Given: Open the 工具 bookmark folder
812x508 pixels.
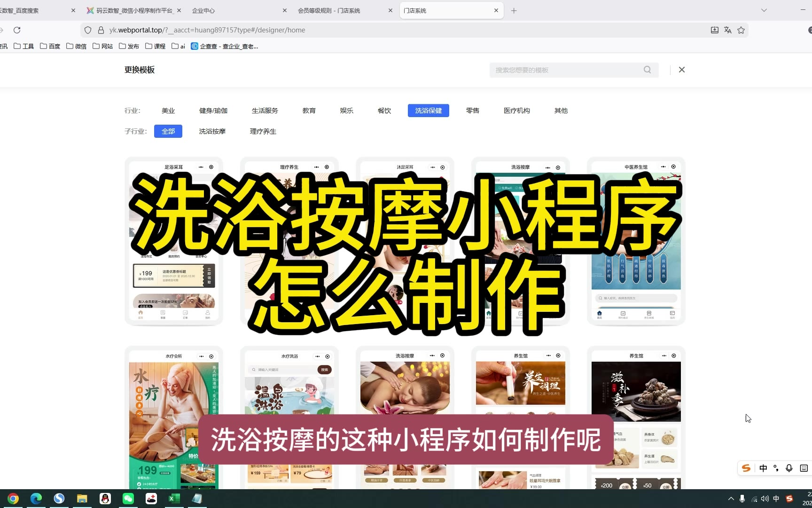Looking at the screenshot, I should pos(24,46).
